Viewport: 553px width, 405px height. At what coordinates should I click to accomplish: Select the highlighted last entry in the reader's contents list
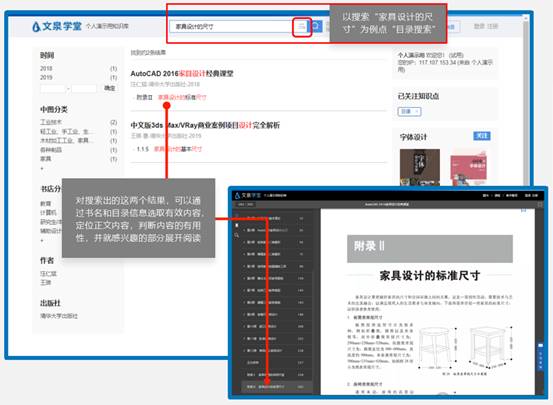pos(276,387)
